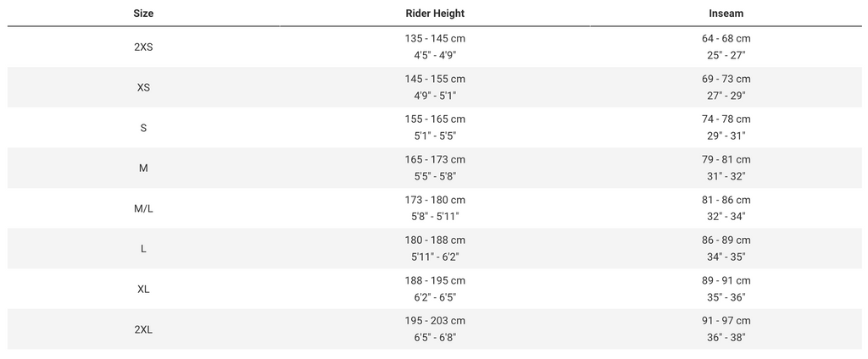Click the 89 - 91 cm inseam value

pyautogui.click(x=726, y=280)
